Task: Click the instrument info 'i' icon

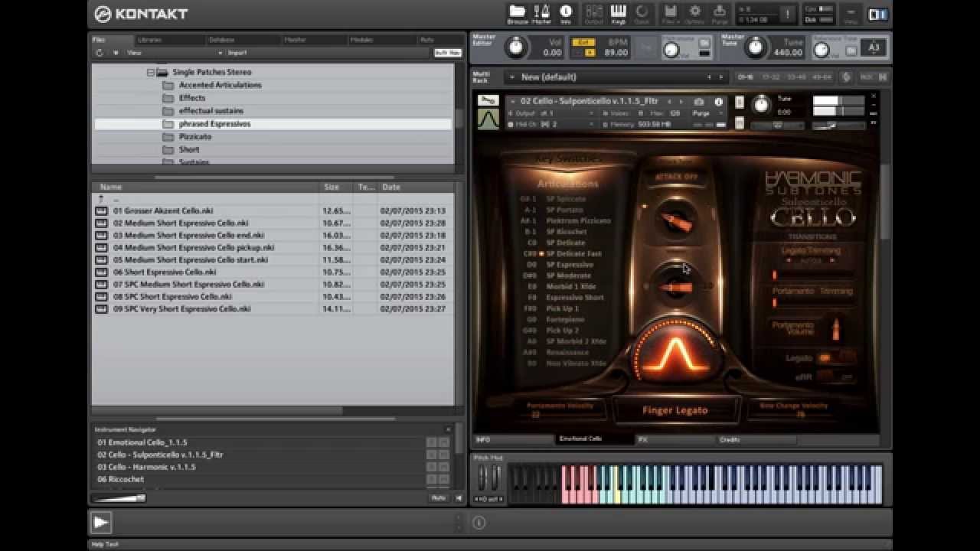Action: (718, 101)
